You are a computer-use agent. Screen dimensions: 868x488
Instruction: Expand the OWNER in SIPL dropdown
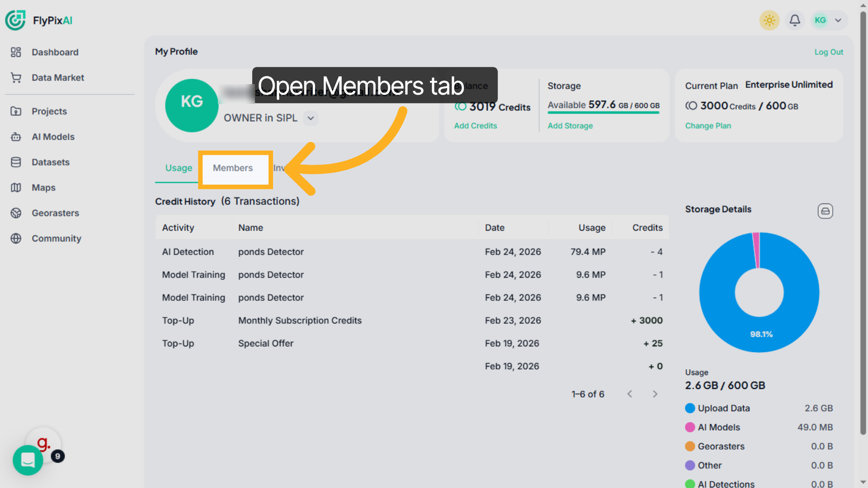click(311, 118)
